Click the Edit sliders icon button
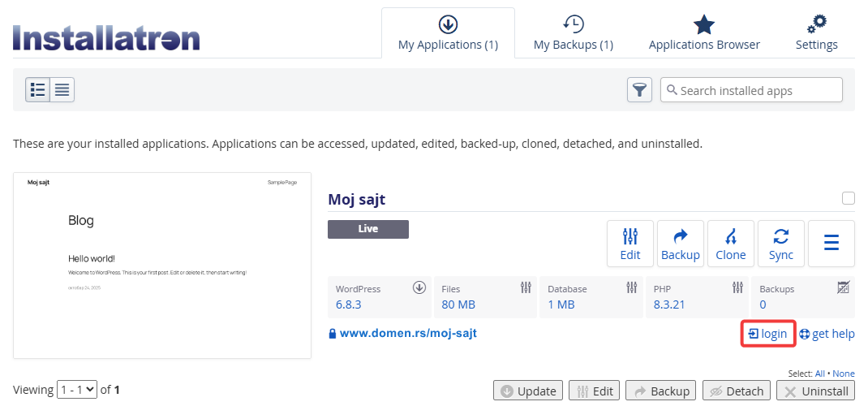 (x=630, y=244)
